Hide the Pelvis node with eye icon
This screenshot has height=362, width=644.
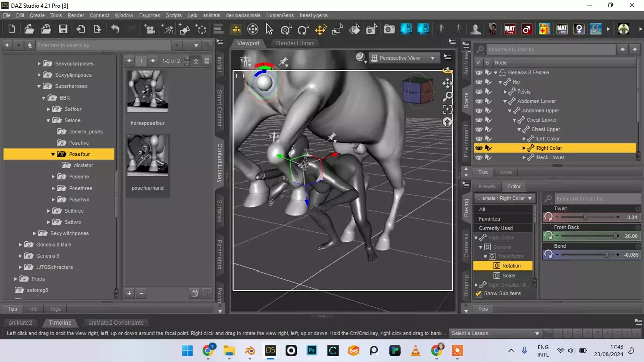tap(479, 92)
